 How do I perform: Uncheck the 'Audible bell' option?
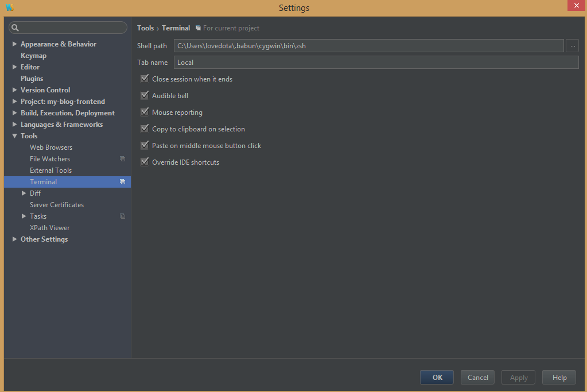click(144, 95)
